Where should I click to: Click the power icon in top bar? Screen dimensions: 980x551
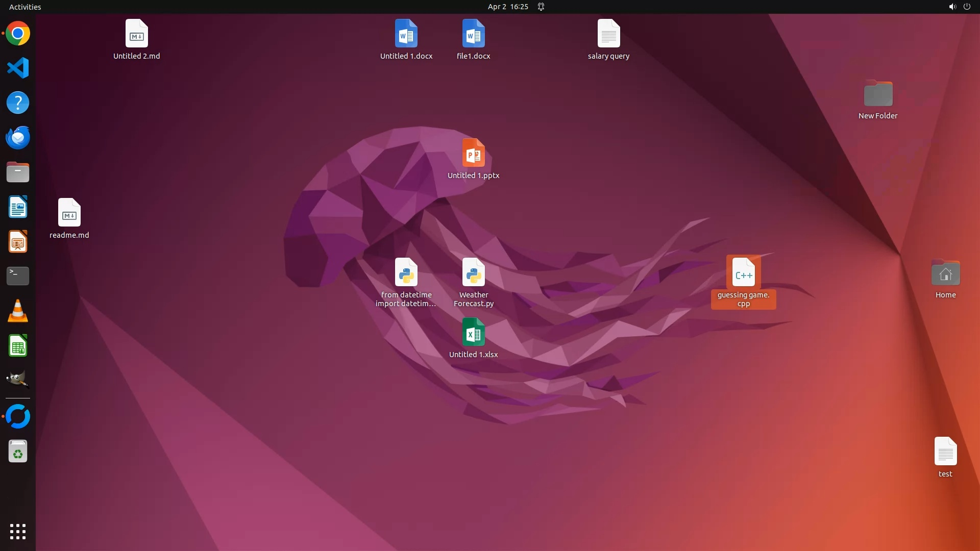[x=967, y=7]
